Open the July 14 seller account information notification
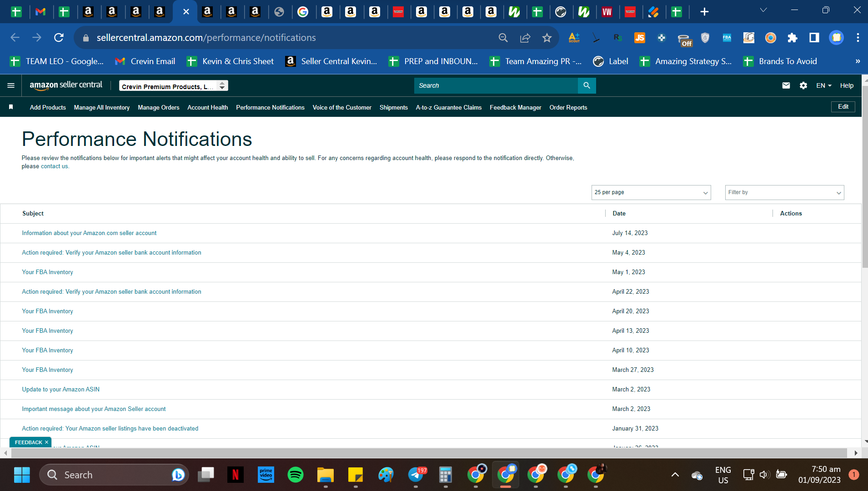 pyautogui.click(x=89, y=233)
